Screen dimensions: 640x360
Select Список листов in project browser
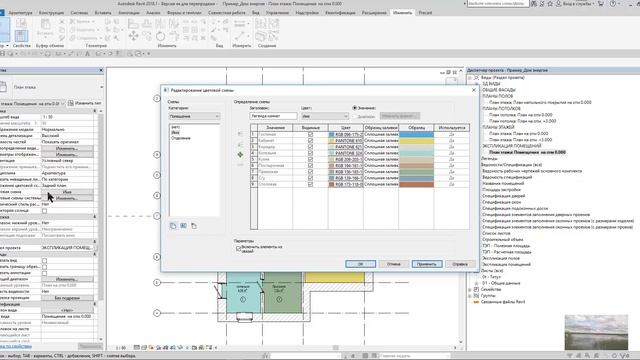tap(496, 233)
